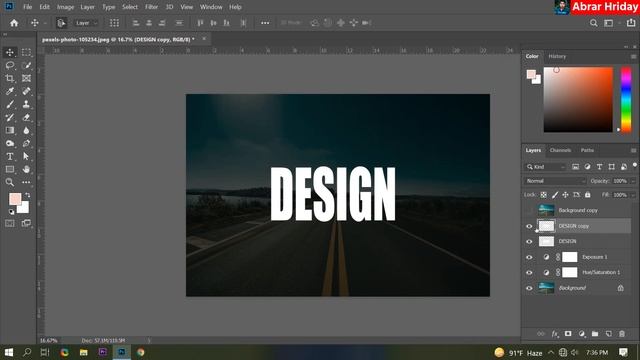Select the Crop tool
Screen dimensions: 640x360
pos(10,78)
